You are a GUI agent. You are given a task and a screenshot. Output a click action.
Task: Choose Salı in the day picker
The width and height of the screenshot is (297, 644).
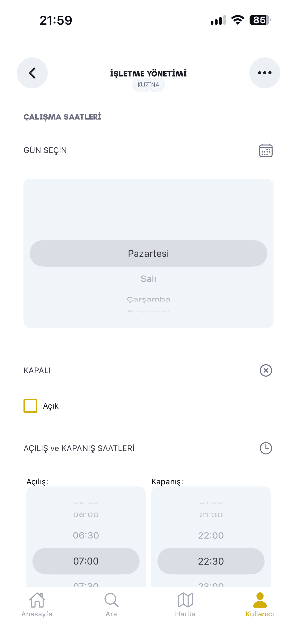point(149,278)
